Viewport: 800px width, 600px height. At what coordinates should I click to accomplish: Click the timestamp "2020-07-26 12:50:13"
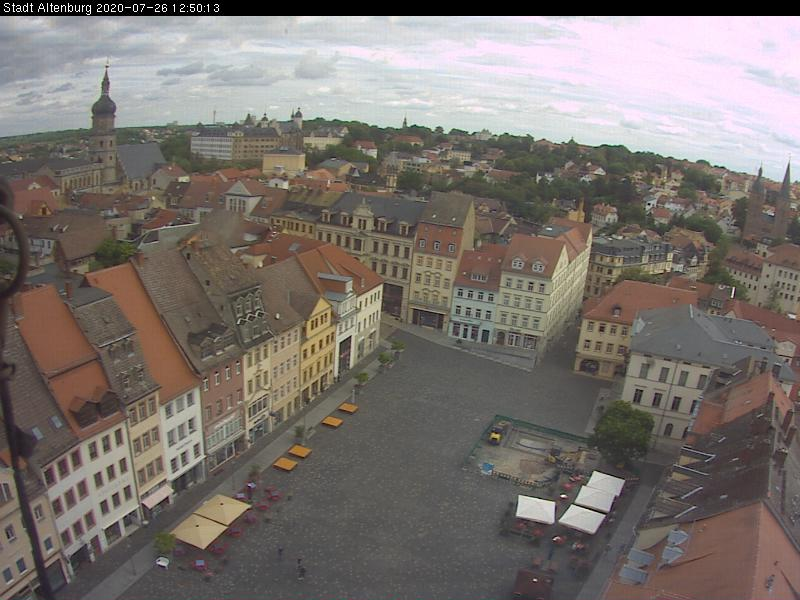[x=158, y=8]
